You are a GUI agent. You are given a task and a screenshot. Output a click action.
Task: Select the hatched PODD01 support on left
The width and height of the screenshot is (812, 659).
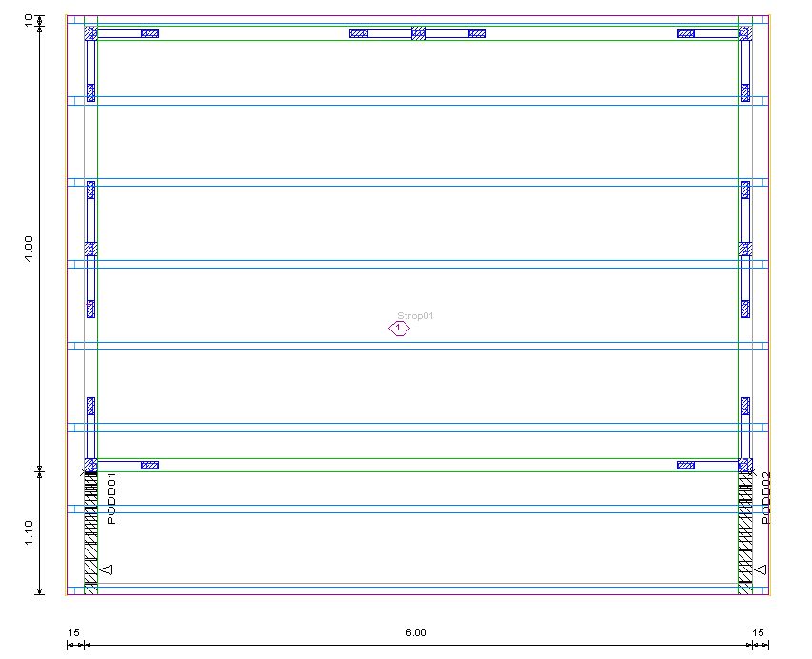pyautogui.click(x=90, y=530)
